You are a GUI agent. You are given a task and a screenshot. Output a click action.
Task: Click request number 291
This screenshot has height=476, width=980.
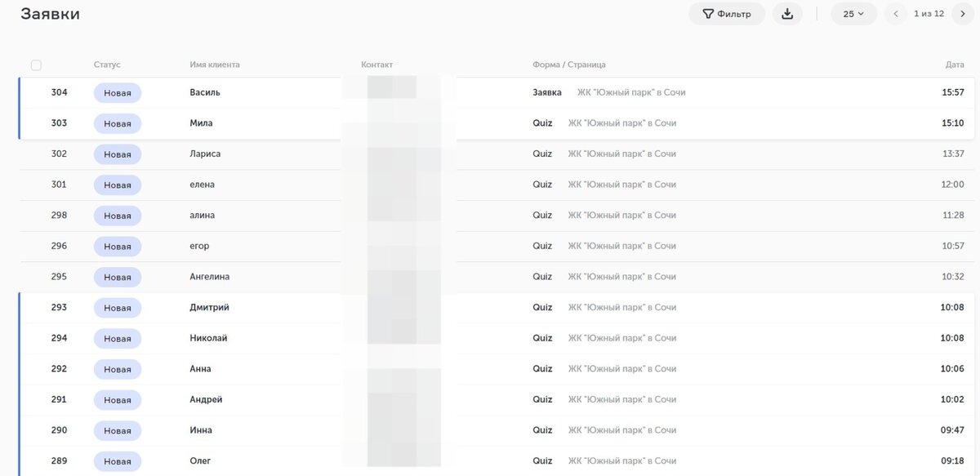point(59,400)
